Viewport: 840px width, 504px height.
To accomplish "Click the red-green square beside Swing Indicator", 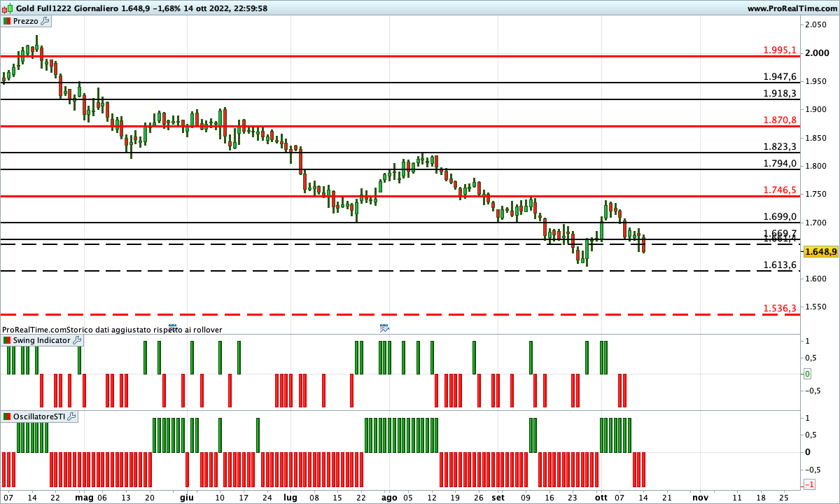I will coord(8,340).
